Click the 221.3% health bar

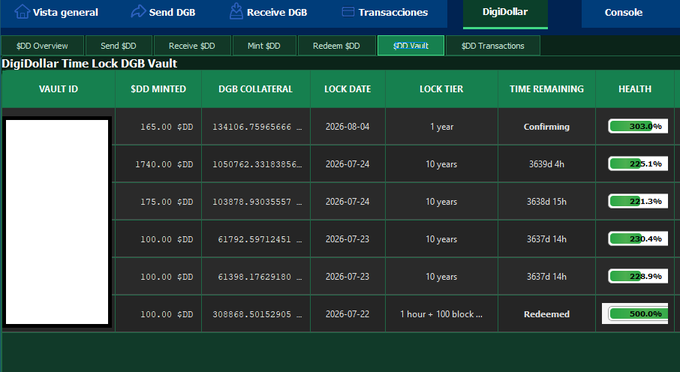(638, 201)
